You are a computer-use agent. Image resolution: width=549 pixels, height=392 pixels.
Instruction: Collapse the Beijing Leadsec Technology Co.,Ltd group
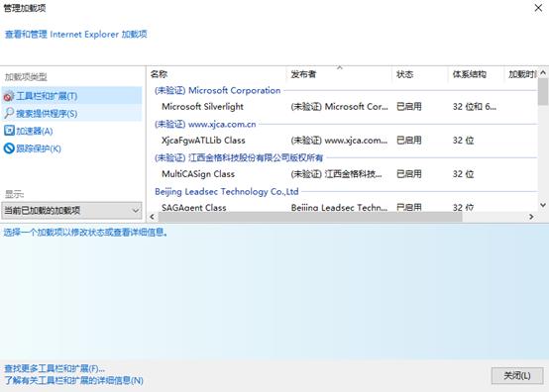coord(227,192)
